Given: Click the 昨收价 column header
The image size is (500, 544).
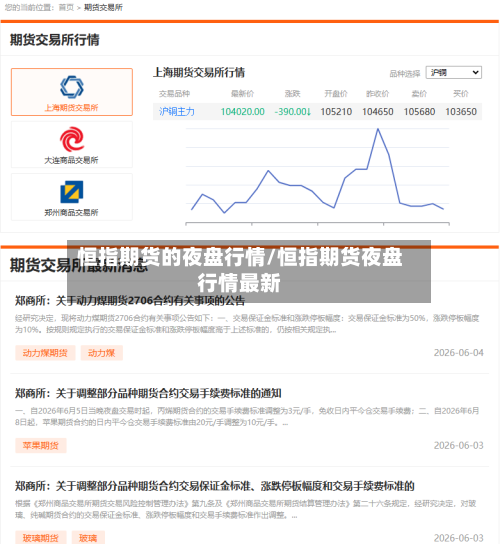Looking at the screenshot, I should 378,94.
